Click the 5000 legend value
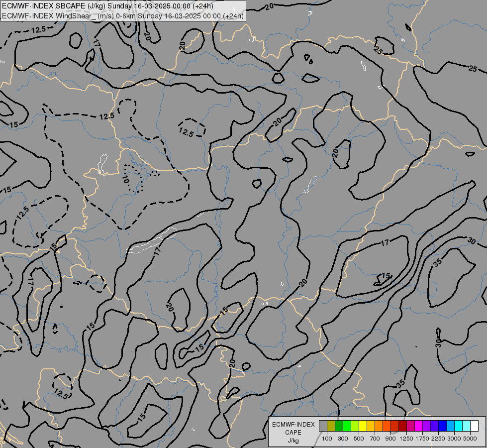Screen dimensions: 487x448 470,439
